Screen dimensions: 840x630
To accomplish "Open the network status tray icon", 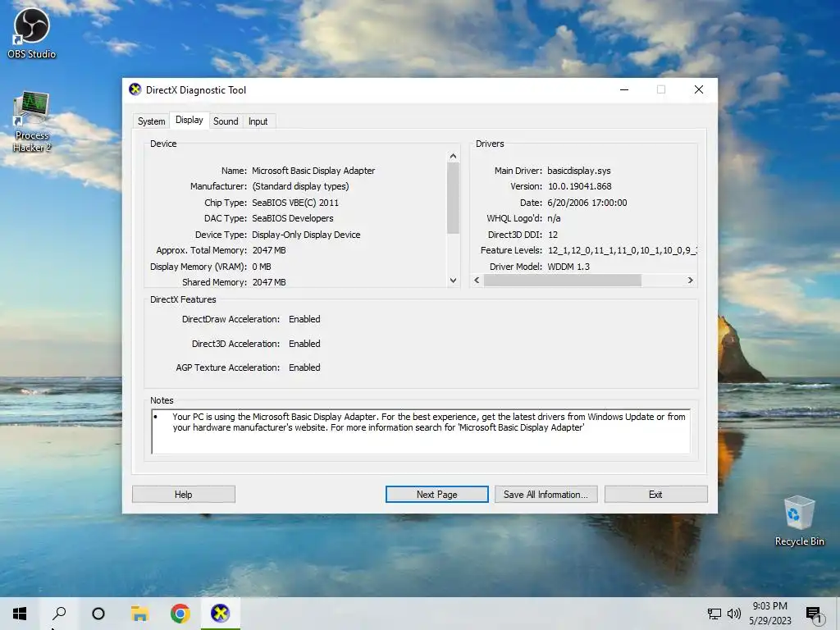I will [714, 614].
